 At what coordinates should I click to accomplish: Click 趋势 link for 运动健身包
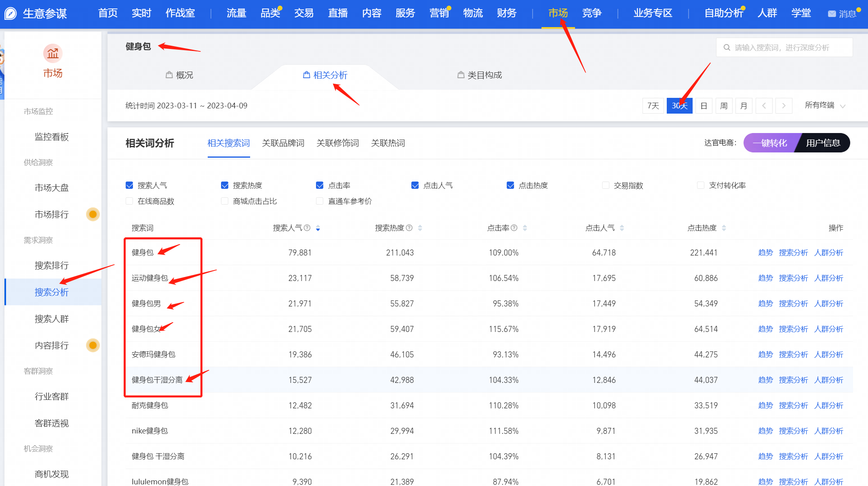(765, 278)
